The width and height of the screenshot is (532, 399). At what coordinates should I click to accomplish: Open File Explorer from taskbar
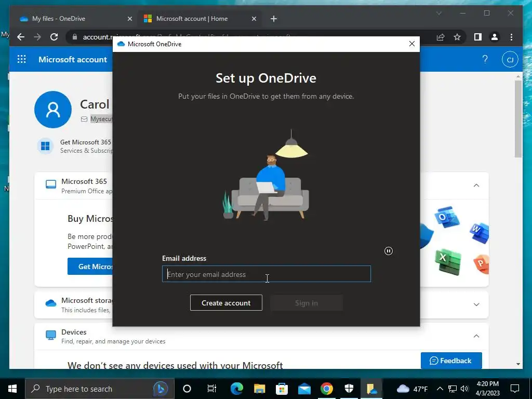click(x=260, y=389)
